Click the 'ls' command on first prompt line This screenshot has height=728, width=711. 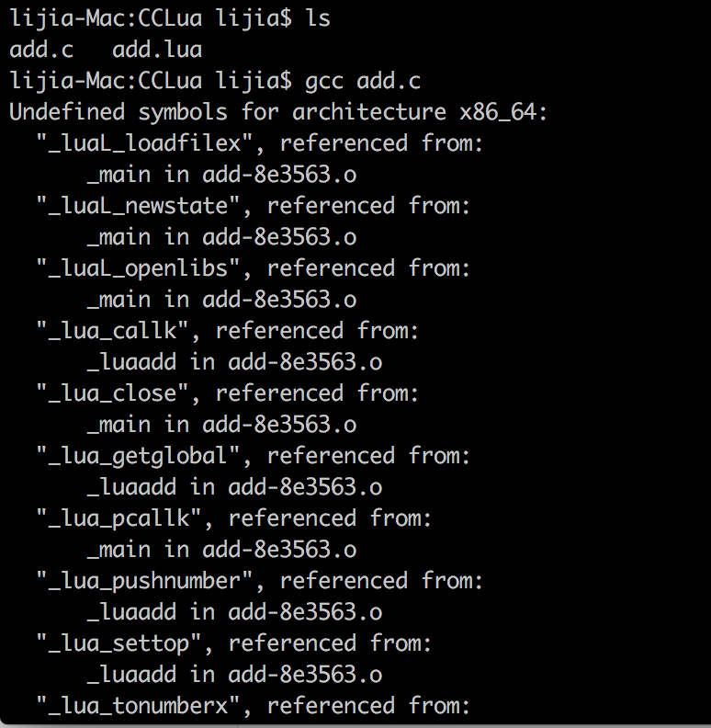coord(318,18)
